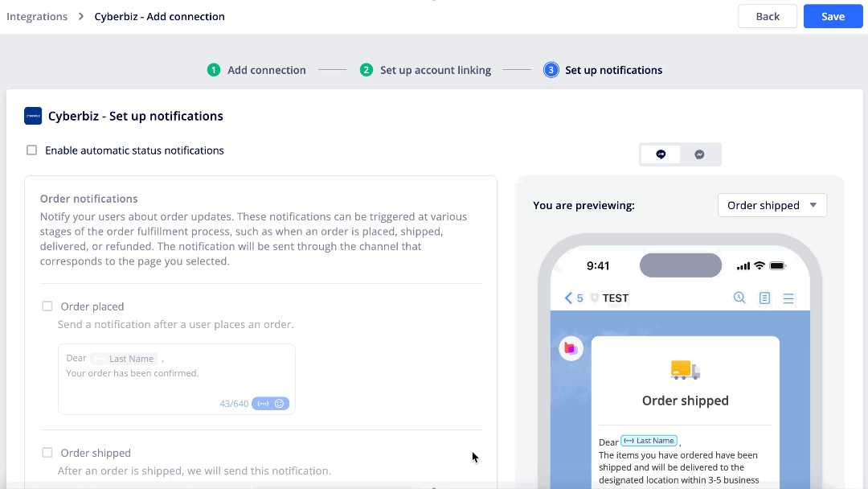868x489 pixels.
Task: Click the back chevron in phone preview
Action: point(568,298)
